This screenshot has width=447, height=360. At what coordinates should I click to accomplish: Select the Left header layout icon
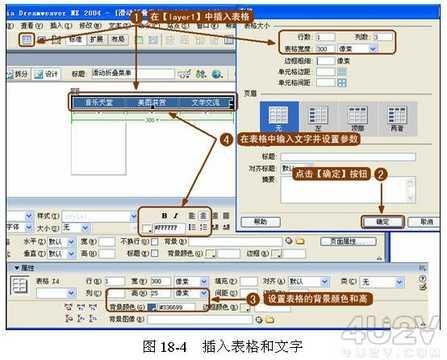pyautogui.click(x=318, y=118)
